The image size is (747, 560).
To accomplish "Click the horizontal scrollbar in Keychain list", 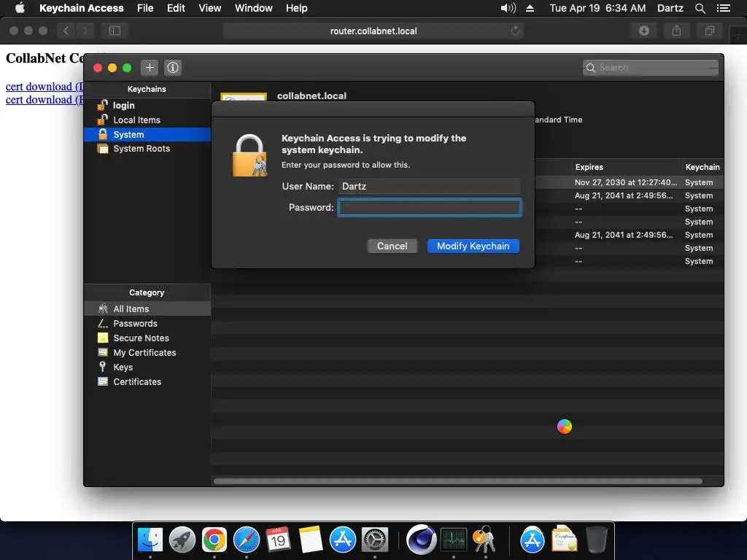I will tap(458, 481).
